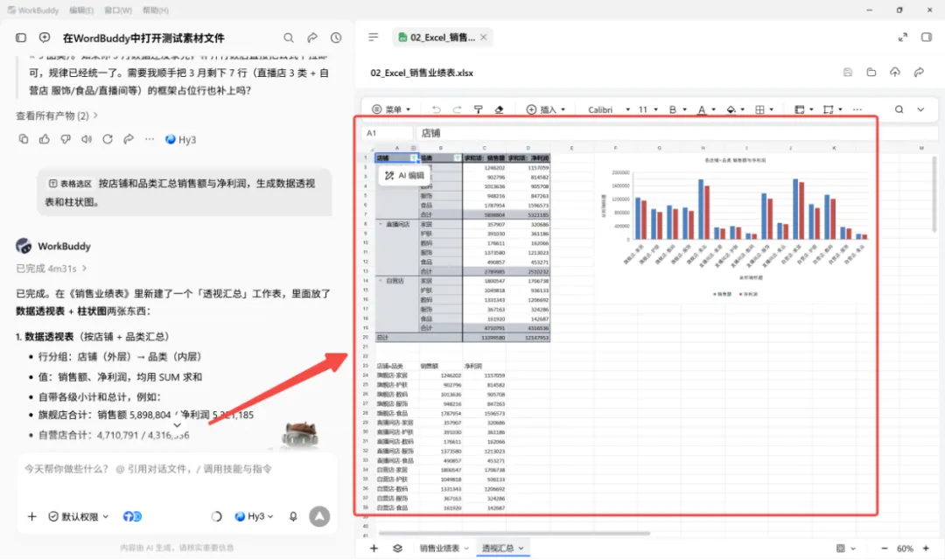Screen dimensions: 945x560
Task: Expand the file preview to fullscreen
Action: (x=903, y=38)
